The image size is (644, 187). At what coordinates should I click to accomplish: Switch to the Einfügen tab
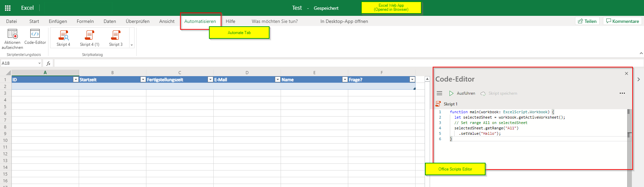tap(58, 21)
